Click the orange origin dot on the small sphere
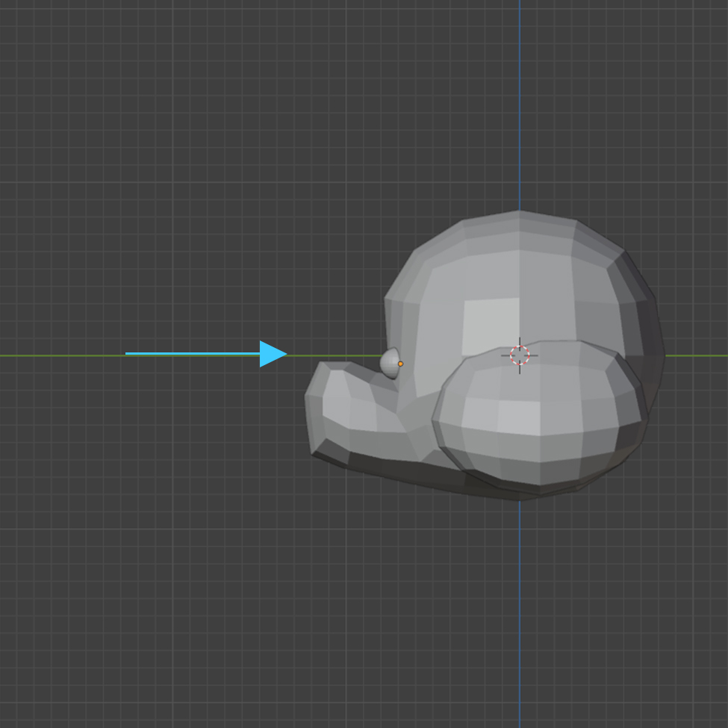 401,364
